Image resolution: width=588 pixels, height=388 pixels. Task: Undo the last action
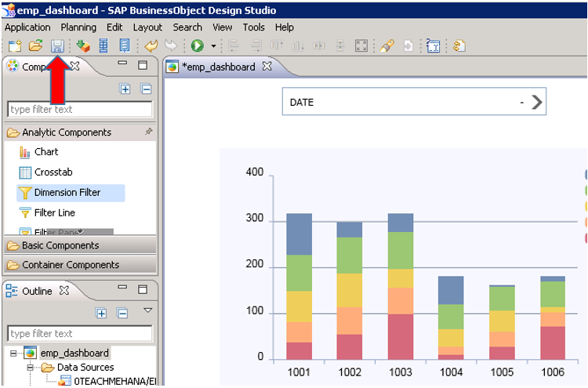pos(151,46)
